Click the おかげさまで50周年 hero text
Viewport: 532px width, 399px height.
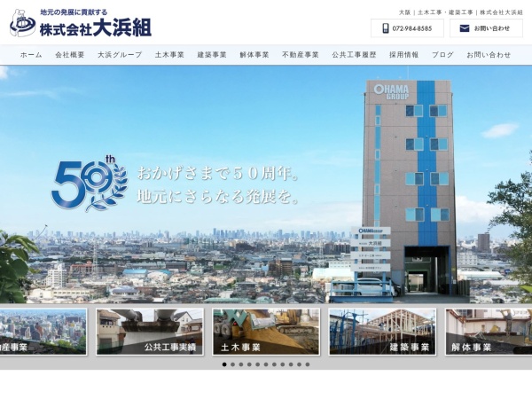tap(218, 174)
